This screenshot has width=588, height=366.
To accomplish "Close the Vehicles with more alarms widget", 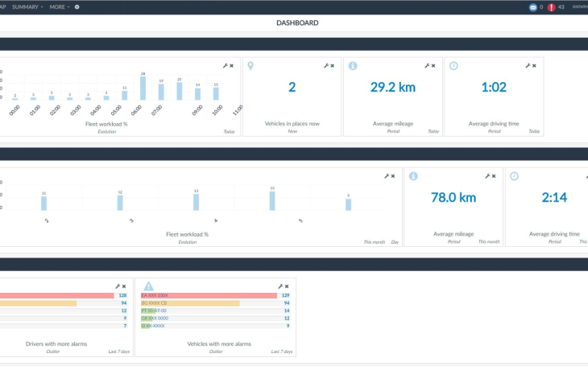I will click(x=286, y=286).
